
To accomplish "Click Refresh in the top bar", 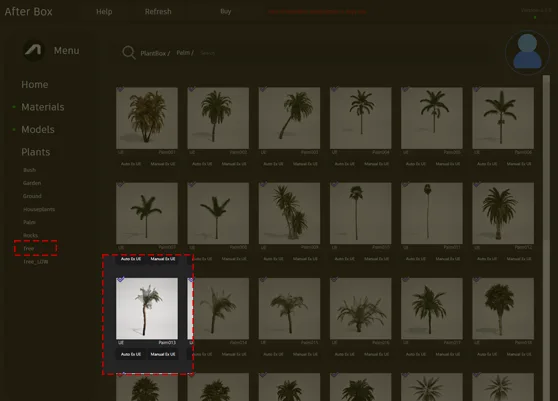I will (x=158, y=12).
